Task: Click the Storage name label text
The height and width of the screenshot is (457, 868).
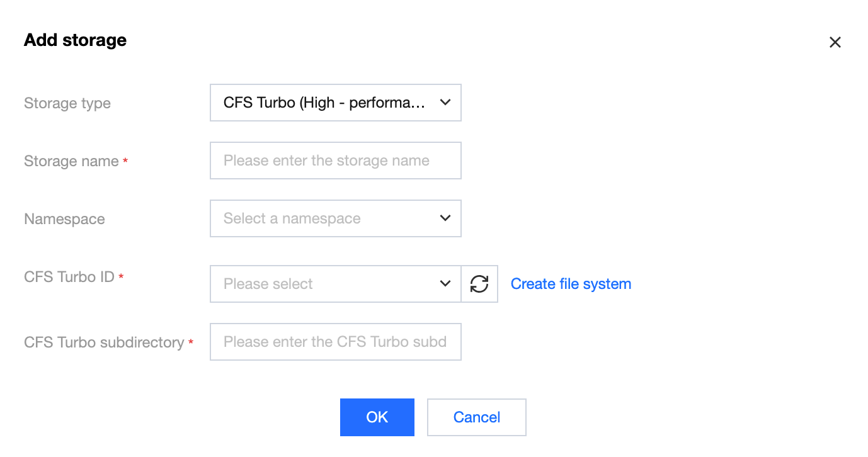Action: [x=71, y=161]
